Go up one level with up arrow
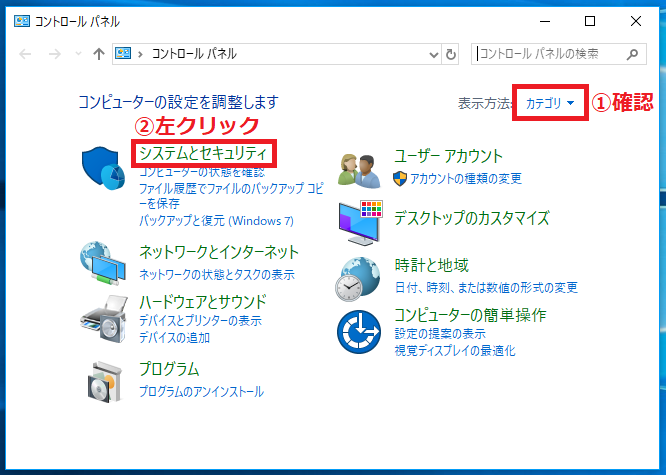 pyautogui.click(x=99, y=54)
